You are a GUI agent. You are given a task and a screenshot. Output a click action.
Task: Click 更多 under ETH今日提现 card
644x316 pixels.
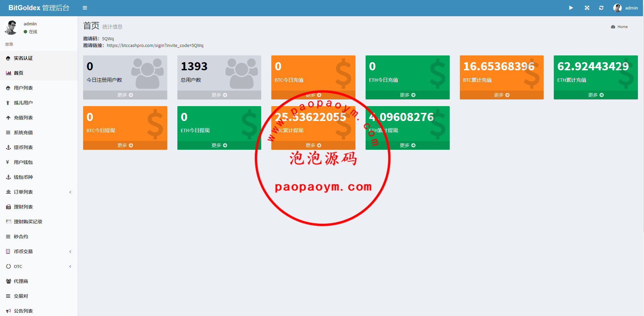pos(219,145)
